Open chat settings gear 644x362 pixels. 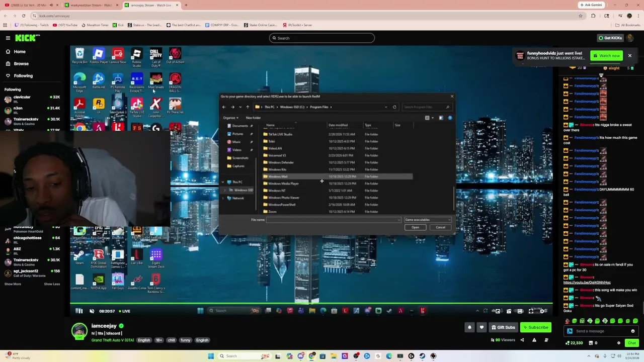(x=619, y=343)
